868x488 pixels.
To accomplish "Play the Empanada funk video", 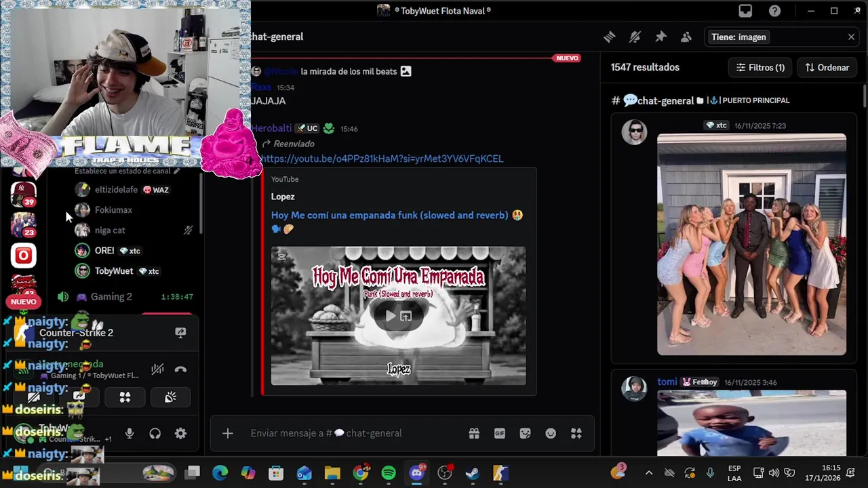I will click(390, 316).
